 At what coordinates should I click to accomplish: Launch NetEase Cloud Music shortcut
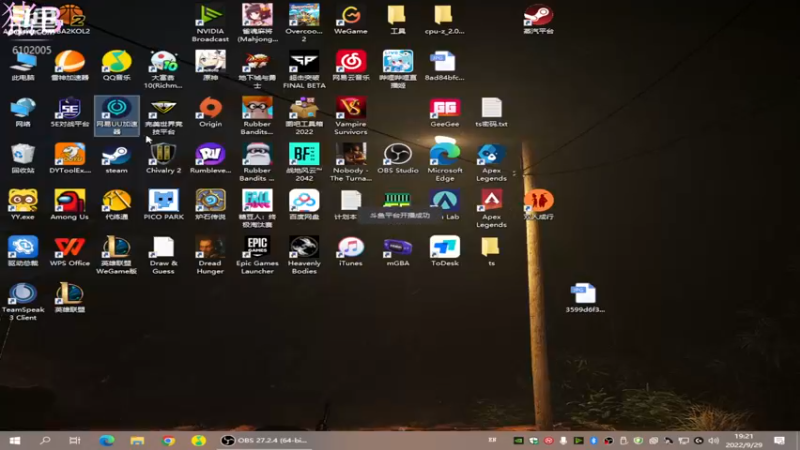pyautogui.click(x=351, y=66)
